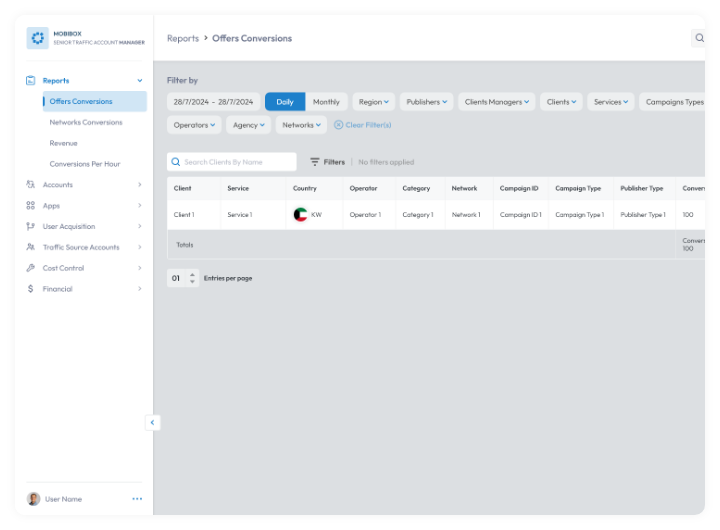Sort by Campaign ID column header

click(519, 188)
